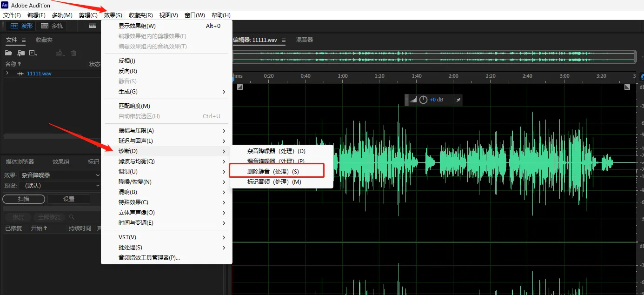
Task: Open the 收藏夹(R) menu in menu bar
Action: click(141, 15)
